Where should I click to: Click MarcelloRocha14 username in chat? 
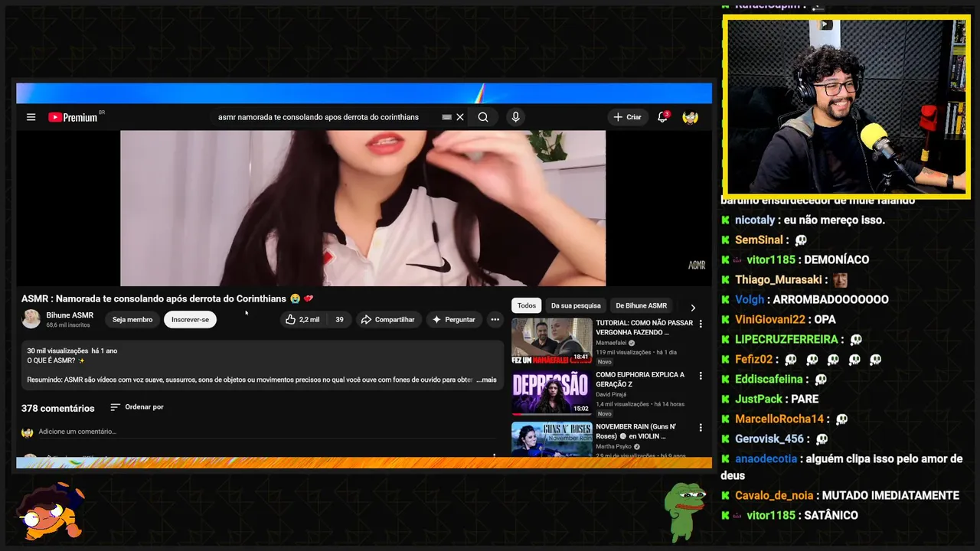pyautogui.click(x=779, y=419)
